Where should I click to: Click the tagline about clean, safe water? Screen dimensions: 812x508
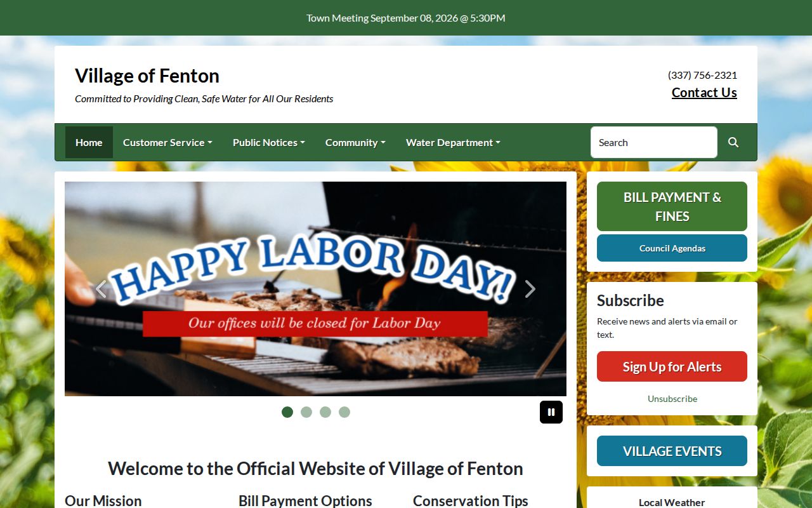point(204,99)
